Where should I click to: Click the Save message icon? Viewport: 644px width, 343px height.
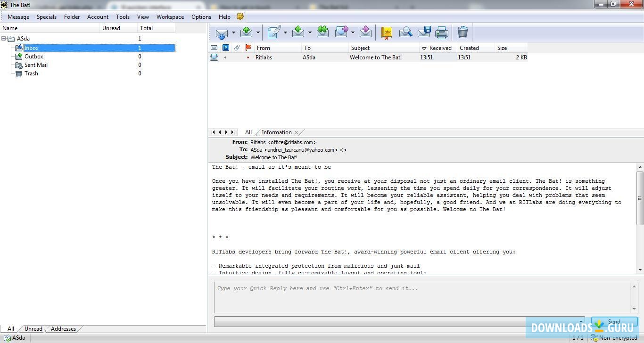pos(424,32)
